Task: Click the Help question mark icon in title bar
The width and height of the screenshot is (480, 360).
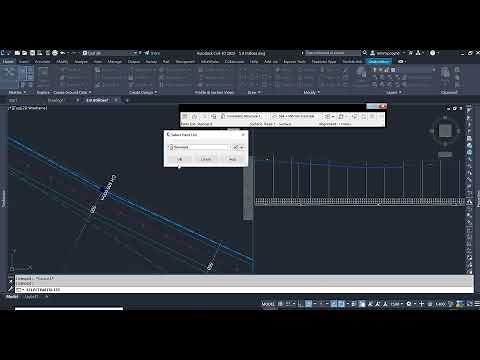Action: tap(433, 53)
